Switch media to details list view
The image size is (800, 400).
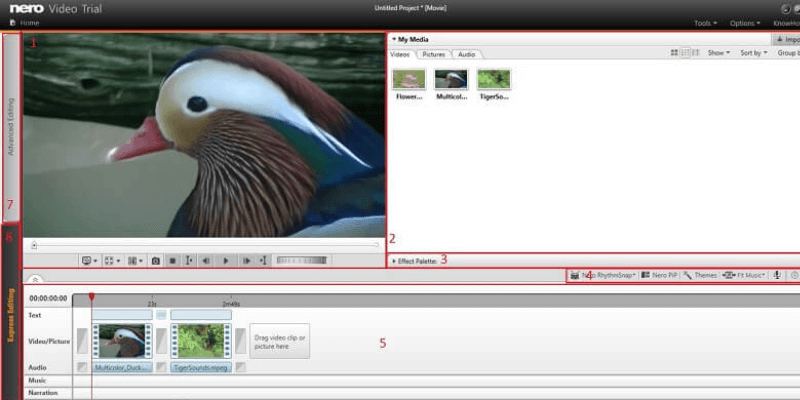click(695, 53)
